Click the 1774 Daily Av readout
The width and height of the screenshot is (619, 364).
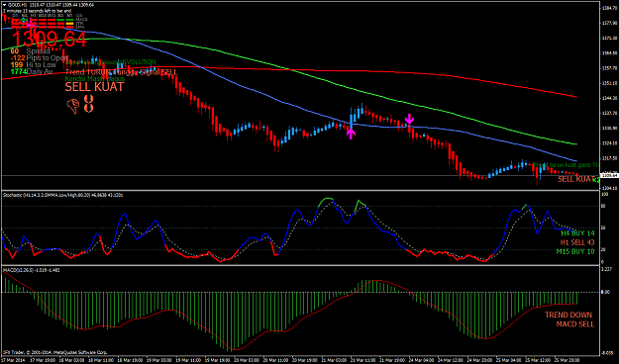(x=32, y=71)
